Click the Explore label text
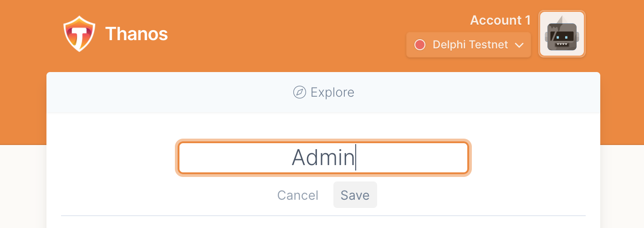 332,93
